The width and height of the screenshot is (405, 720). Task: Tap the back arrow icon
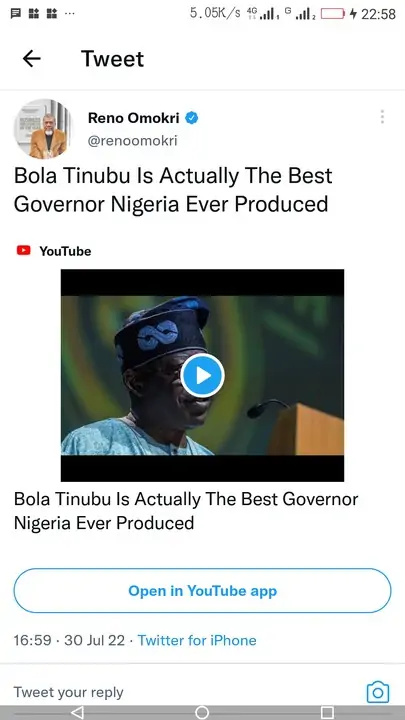[32, 59]
